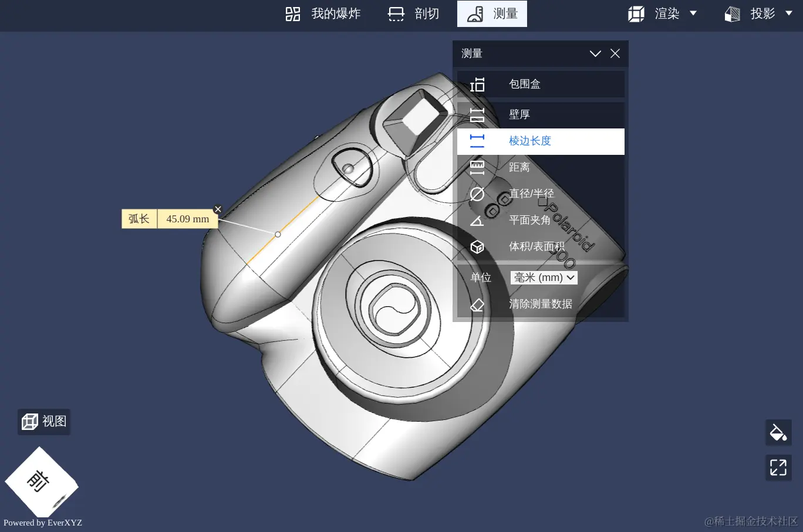The width and height of the screenshot is (803, 532).
Task: Select 距离 distance measurement
Action: click(541, 168)
